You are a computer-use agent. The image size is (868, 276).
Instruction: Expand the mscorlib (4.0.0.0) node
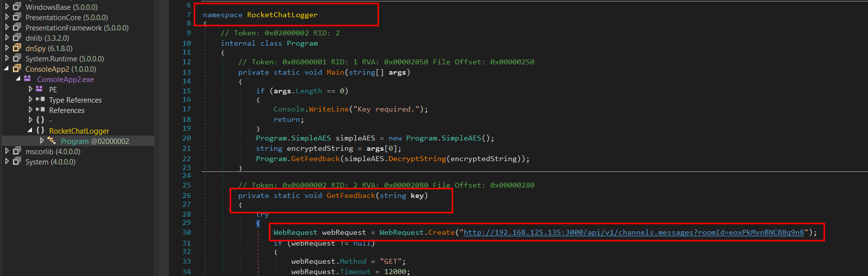[7, 151]
